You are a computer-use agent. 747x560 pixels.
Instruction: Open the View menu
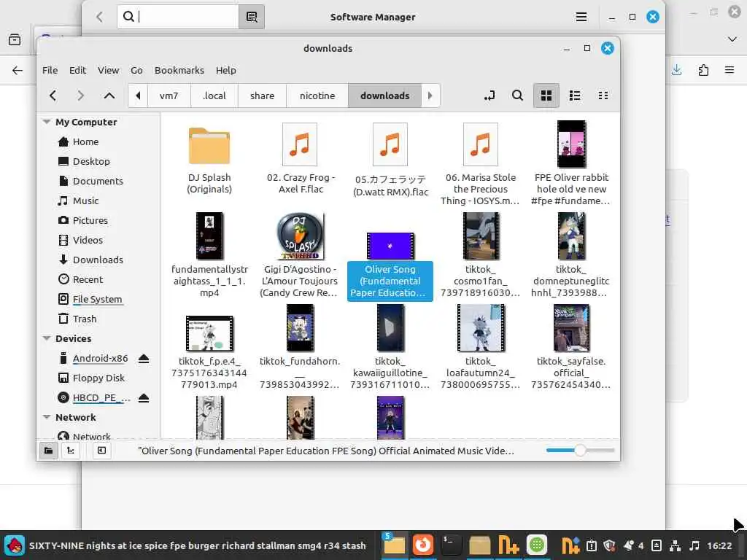pos(108,70)
